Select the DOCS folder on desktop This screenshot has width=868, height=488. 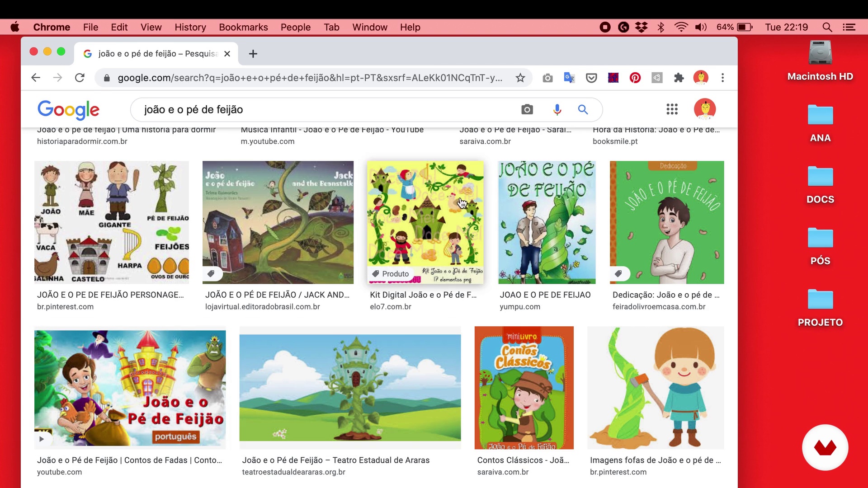click(820, 176)
